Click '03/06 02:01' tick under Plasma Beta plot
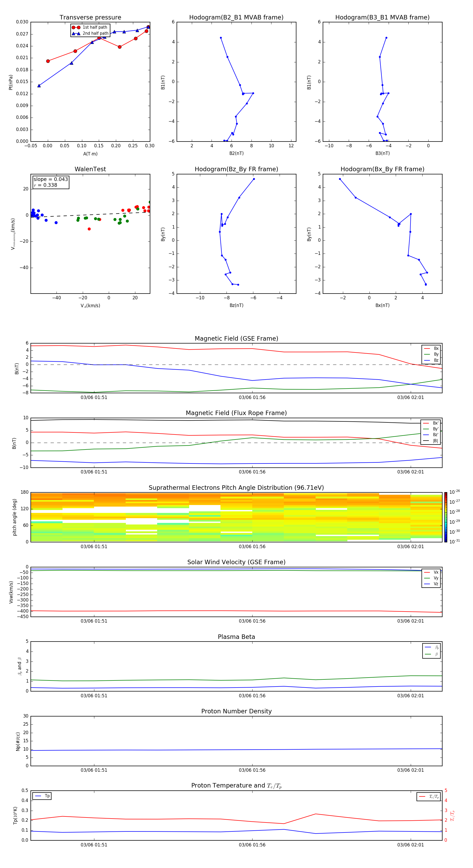This screenshot has height=868, width=473. (x=410, y=696)
